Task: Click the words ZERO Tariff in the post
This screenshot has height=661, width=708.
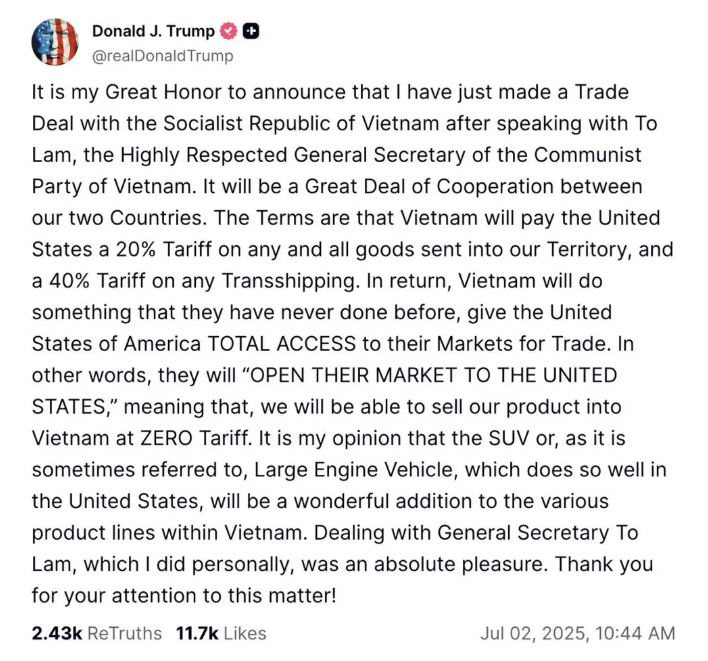Action: (195, 438)
